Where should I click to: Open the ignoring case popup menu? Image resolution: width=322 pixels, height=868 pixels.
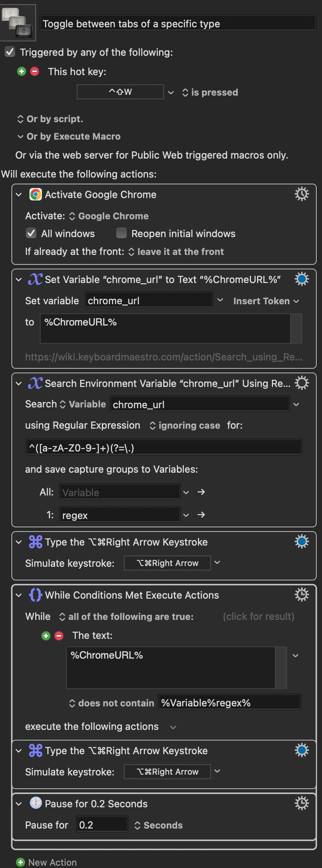click(185, 426)
